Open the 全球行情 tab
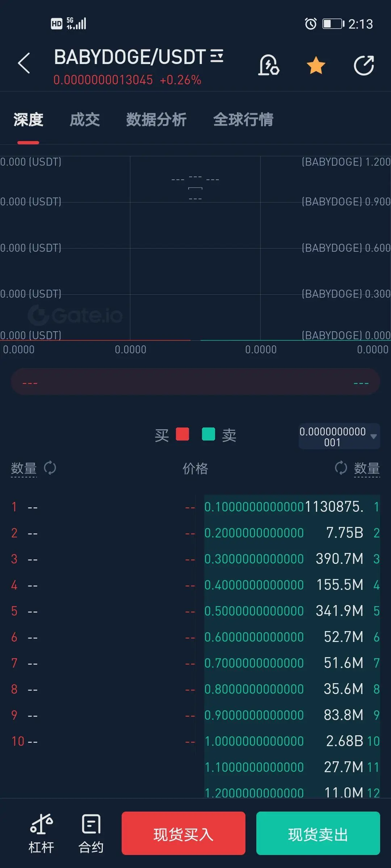Screen dimensions: 391x868 click(x=243, y=120)
